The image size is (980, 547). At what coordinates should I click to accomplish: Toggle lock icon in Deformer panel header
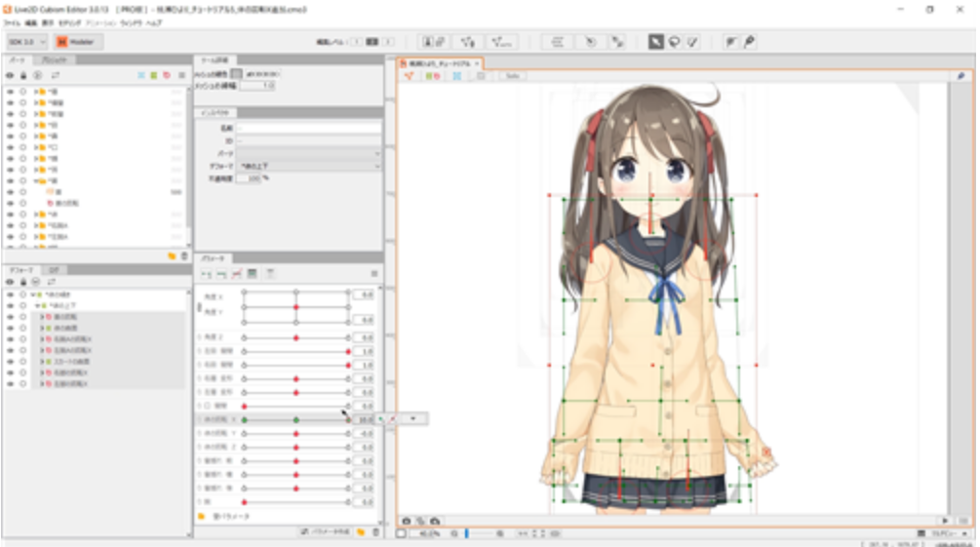(x=23, y=282)
